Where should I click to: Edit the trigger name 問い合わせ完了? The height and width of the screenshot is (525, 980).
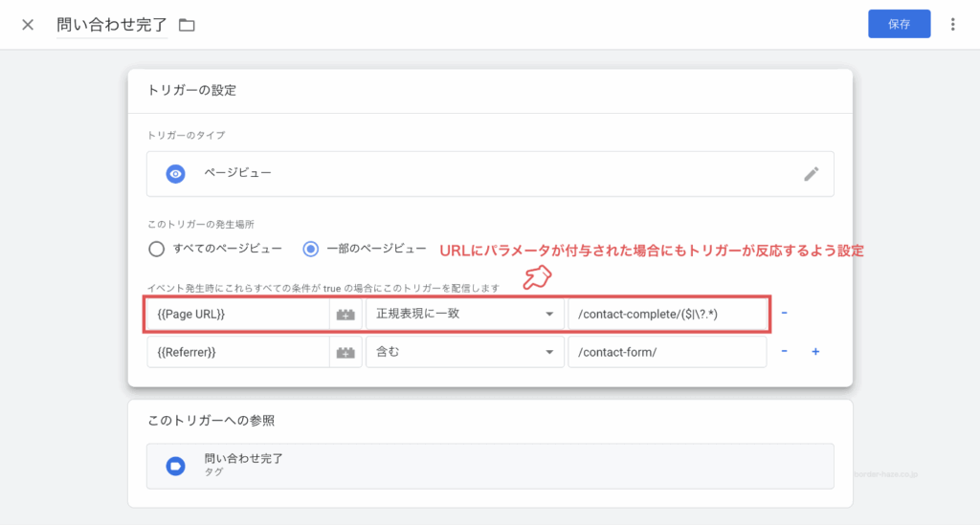tap(112, 25)
